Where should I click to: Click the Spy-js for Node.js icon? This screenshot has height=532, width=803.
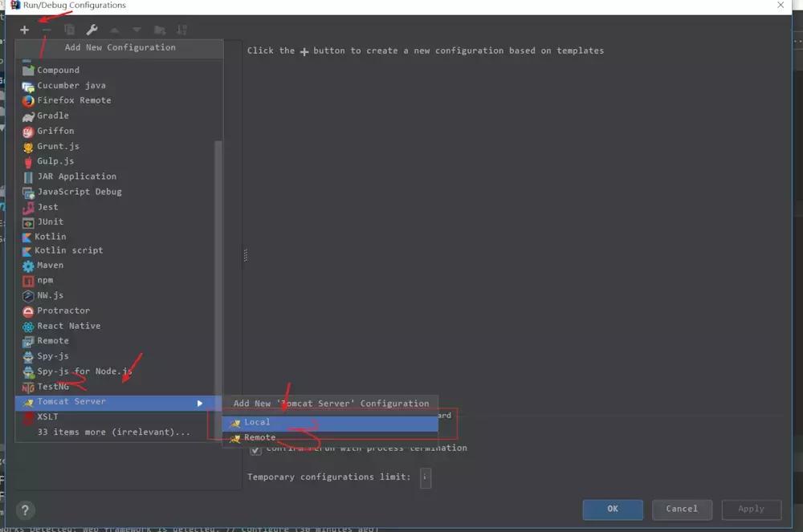pyautogui.click(x=28, y=372)
